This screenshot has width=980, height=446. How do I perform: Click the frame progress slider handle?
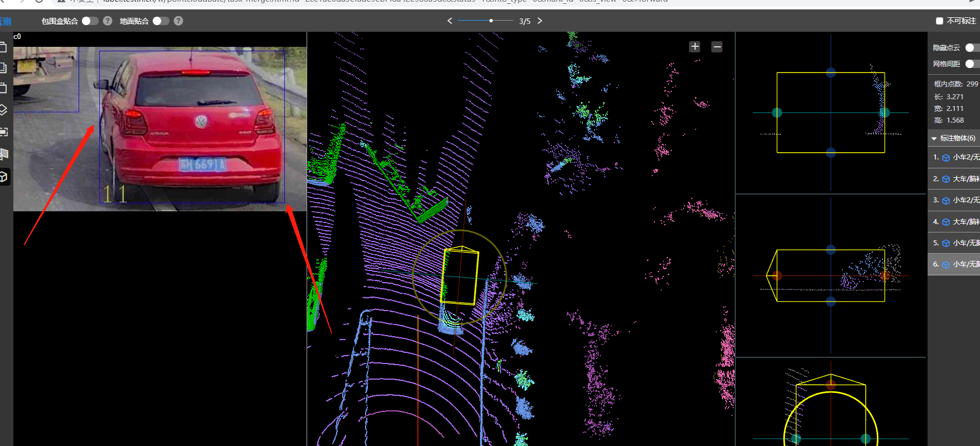491,21
